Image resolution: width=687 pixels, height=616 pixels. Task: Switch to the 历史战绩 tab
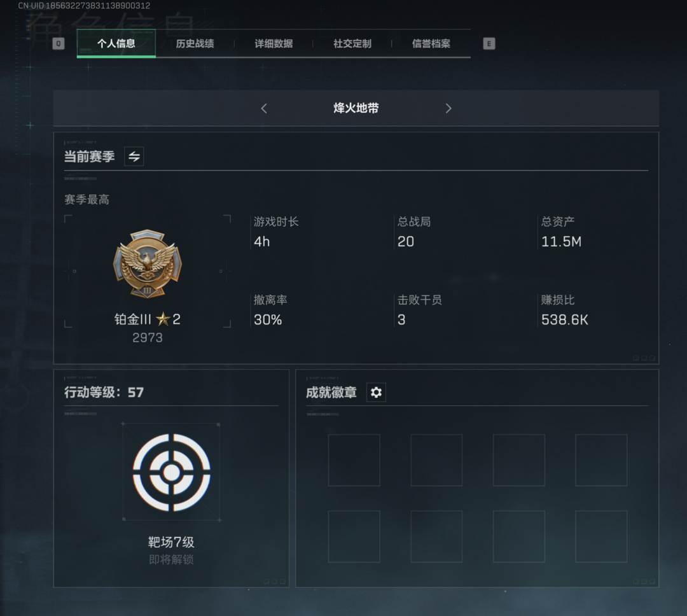coord(195,43)
